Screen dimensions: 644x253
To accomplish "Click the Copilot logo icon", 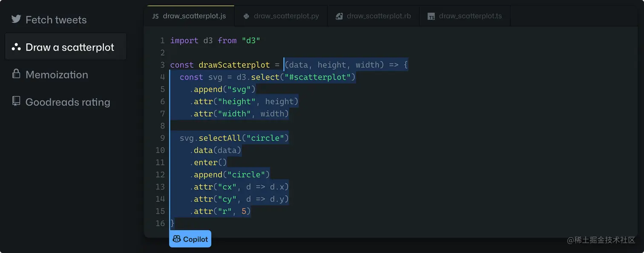I will click(177, 239).
